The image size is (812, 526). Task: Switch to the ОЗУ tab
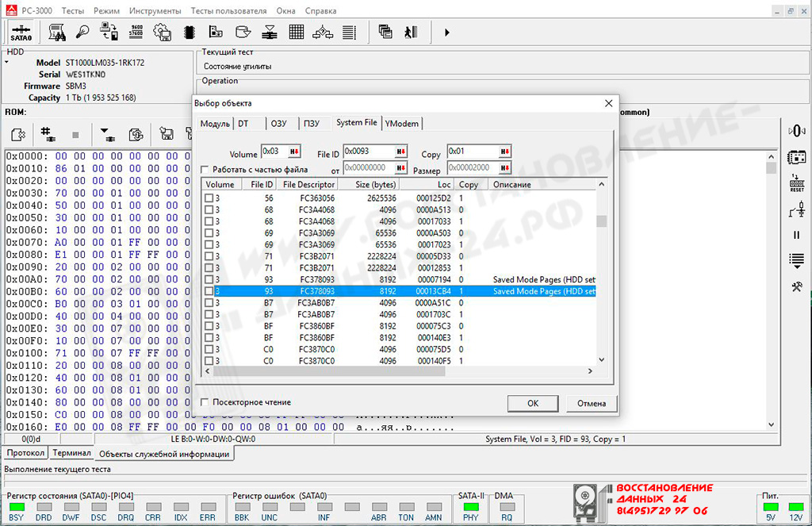[278, 123]
